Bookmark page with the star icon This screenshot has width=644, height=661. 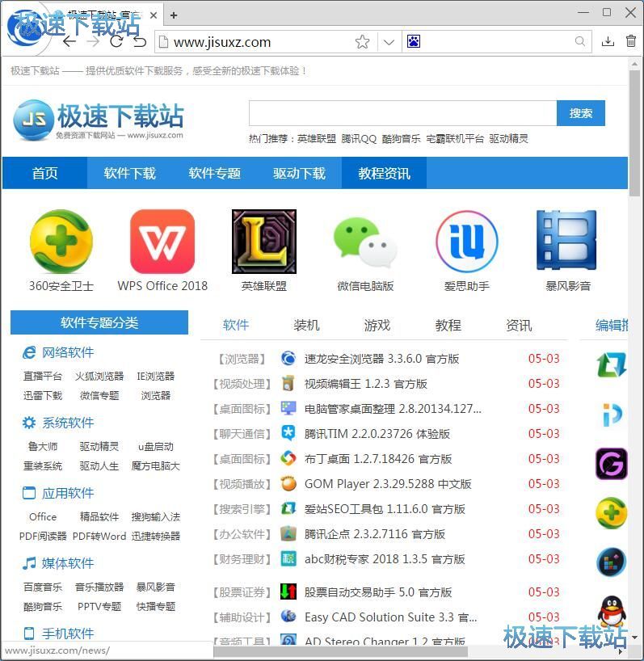[363, 42]
